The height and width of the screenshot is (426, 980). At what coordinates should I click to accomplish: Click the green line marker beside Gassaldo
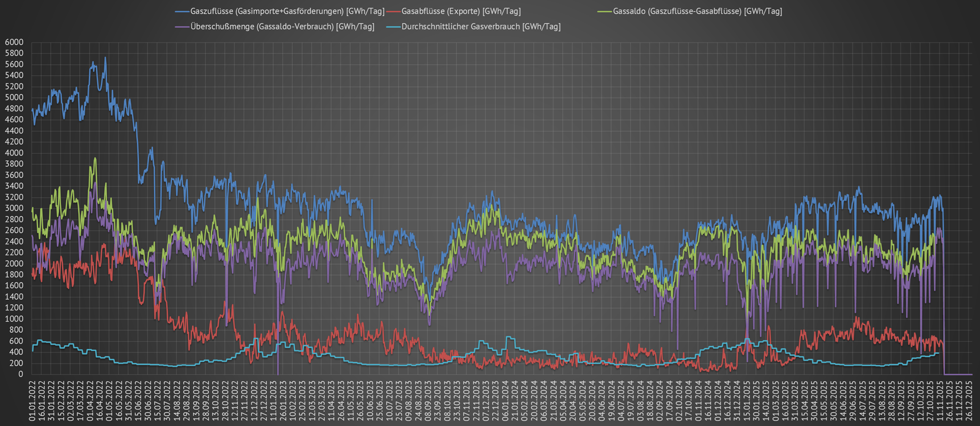pyautogui.click(x=605, y=11)
